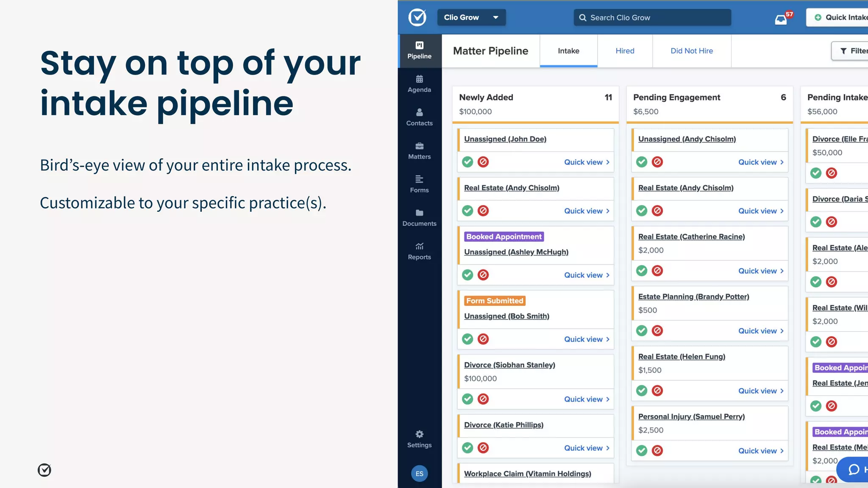This screenshot has width=868, height=488.
Task: Open Quick view for Ashley McHugh card
Action: coord(587,275)
